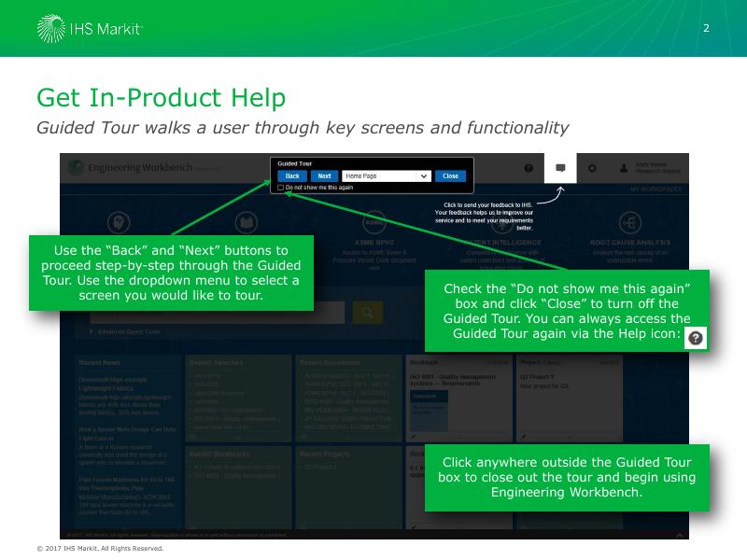Click the ASME circular icon
This screenshot has height=560, width=747.
374,222
